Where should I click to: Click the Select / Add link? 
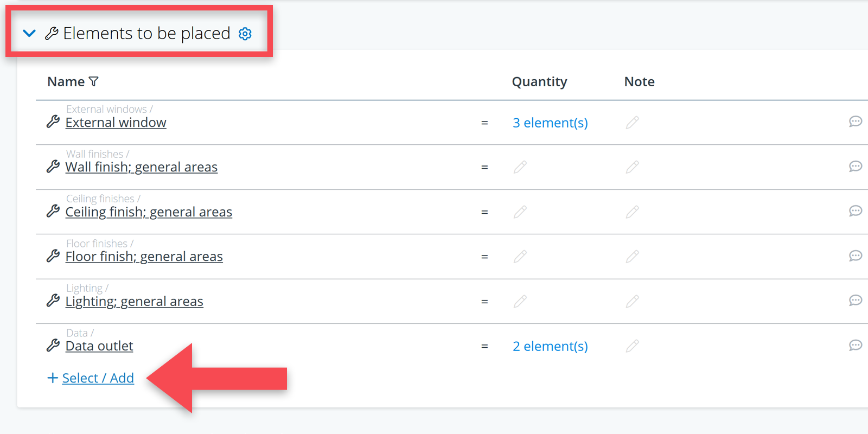pyautogui.click(x=98, y=378)
